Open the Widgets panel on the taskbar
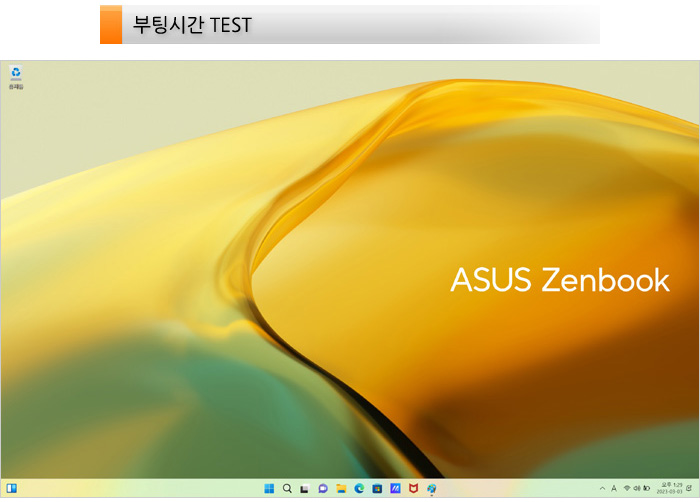This screenshot has width=700, height=502. pos(12,488)
